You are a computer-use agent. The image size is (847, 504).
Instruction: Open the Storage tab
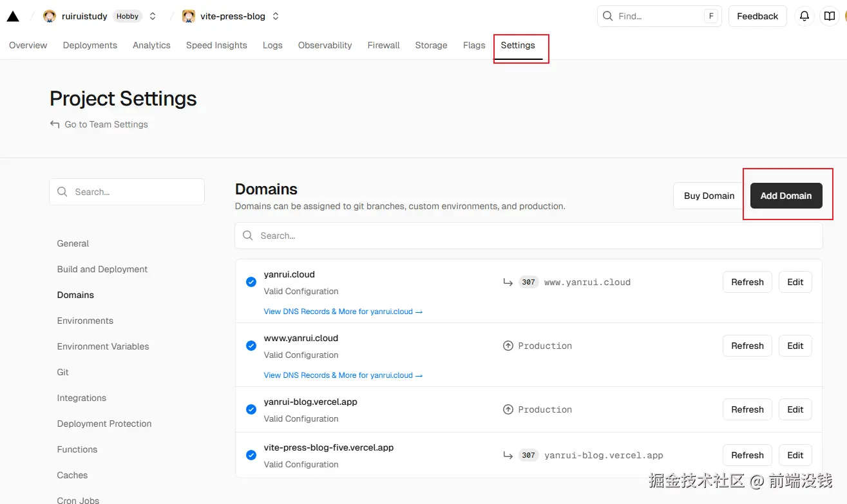tap(431, 45)
